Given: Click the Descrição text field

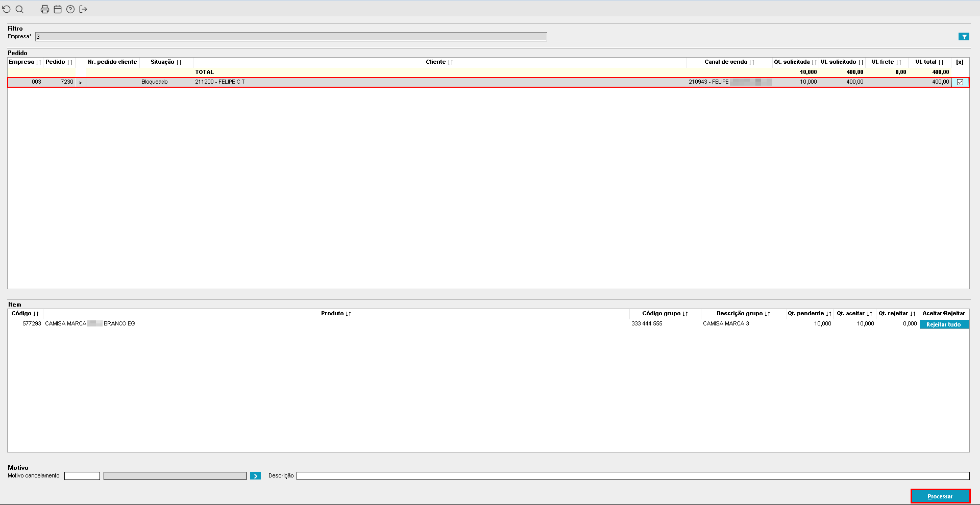Looking at the screenshot, I should coord(633,476).
